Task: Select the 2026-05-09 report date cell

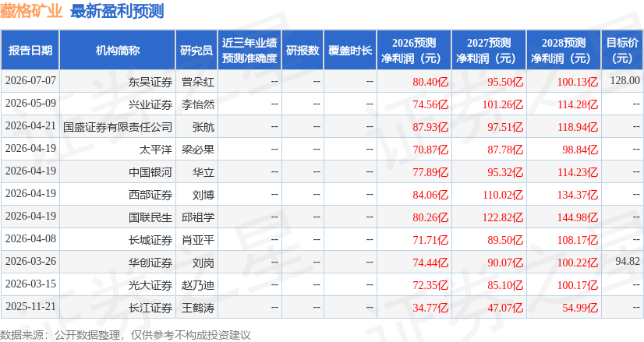Action: click(x=30, y=103)
